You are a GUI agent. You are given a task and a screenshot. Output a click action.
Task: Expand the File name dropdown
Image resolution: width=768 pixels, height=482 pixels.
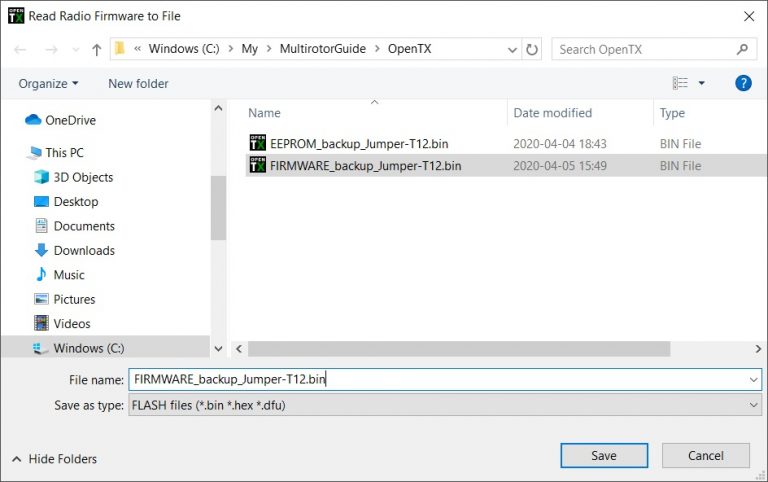coord(753,380)
